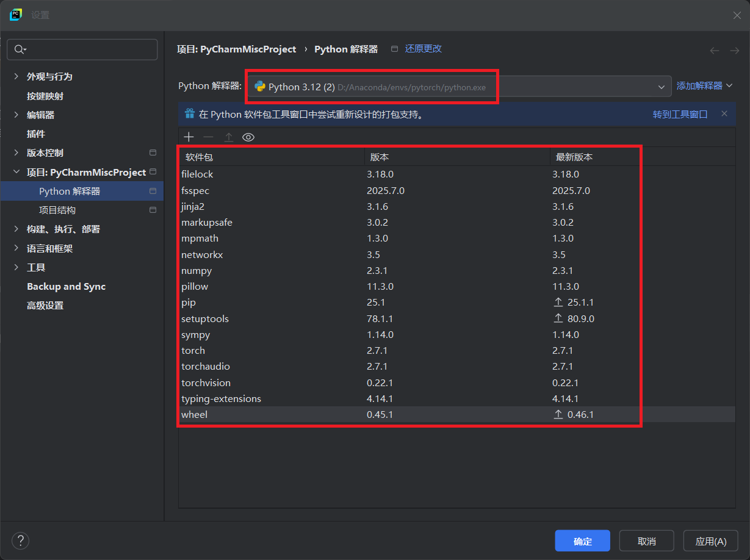Select Python 解释器 in settings tree

82,191
